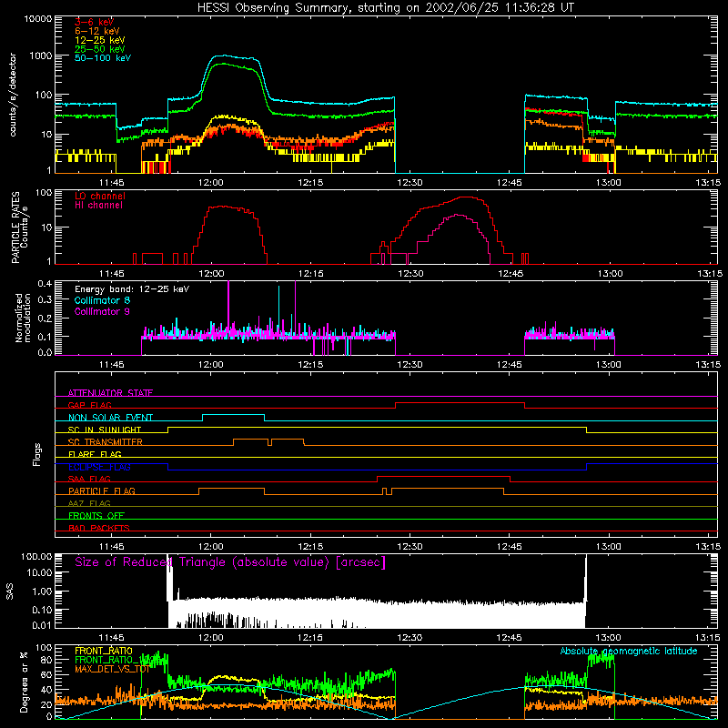Click the yellow '12-25 keV' legend entry
The image size is (728, 728).
(100, 40)
